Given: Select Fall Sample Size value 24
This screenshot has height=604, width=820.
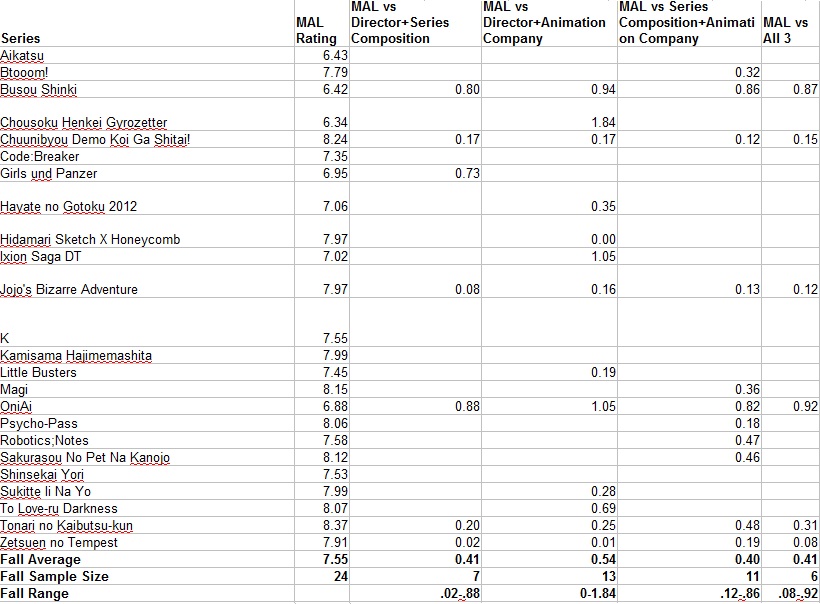Looking at the screenshot, I should (322, 576).
